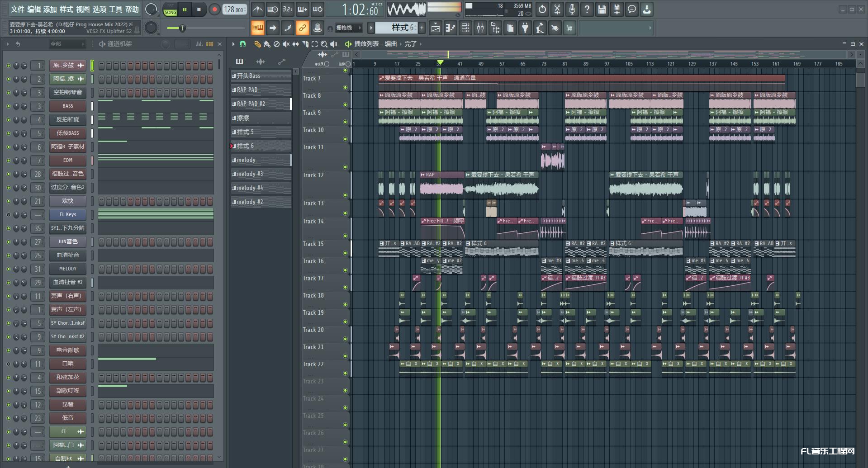Select the 开头Bass pattern in picker
868x468 pixels.
[261, 76]
